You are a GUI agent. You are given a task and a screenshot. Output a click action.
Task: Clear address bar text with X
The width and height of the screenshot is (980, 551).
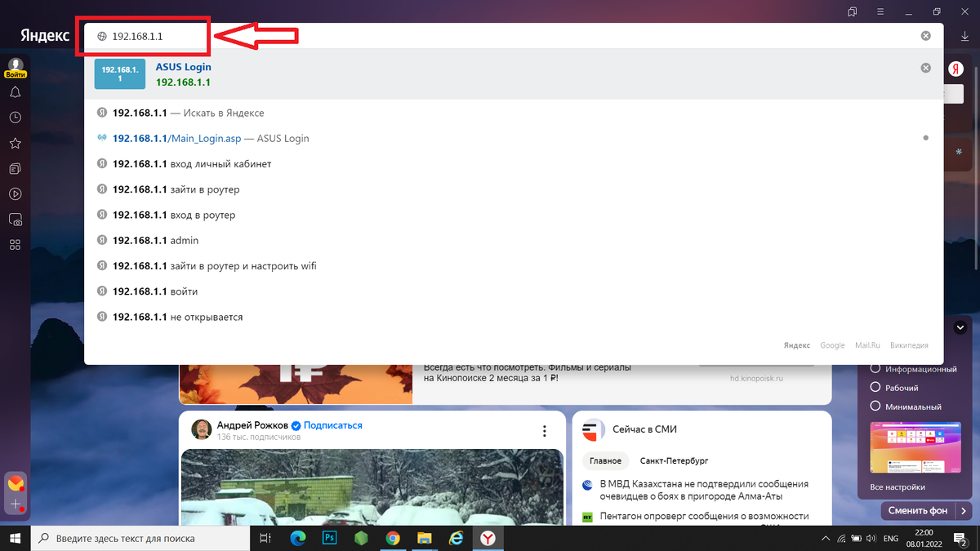coord(925,36)
